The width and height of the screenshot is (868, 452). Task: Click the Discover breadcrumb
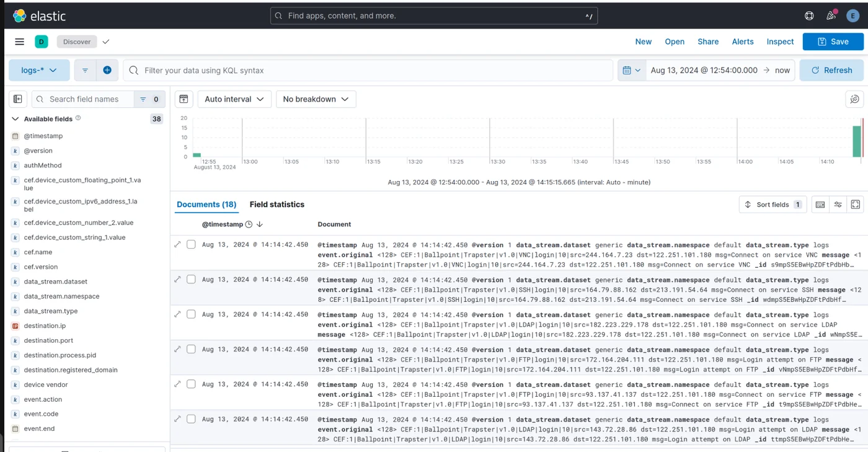point(76,42)
